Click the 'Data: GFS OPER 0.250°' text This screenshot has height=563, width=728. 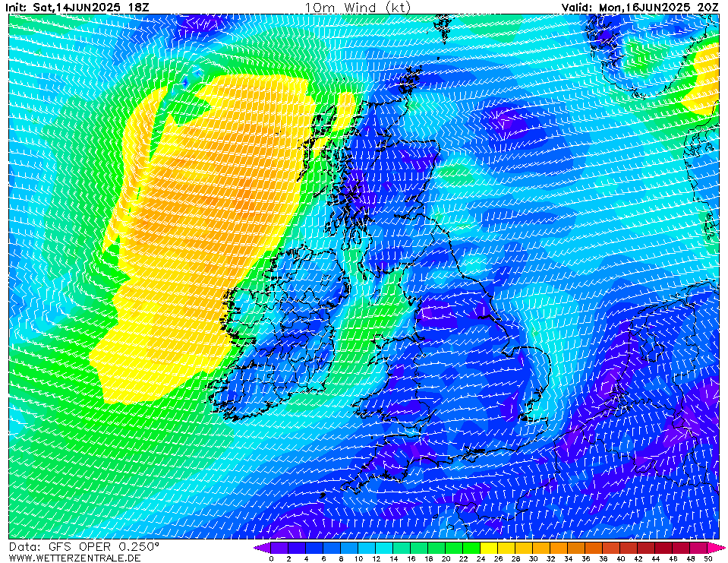pos(84,547)
